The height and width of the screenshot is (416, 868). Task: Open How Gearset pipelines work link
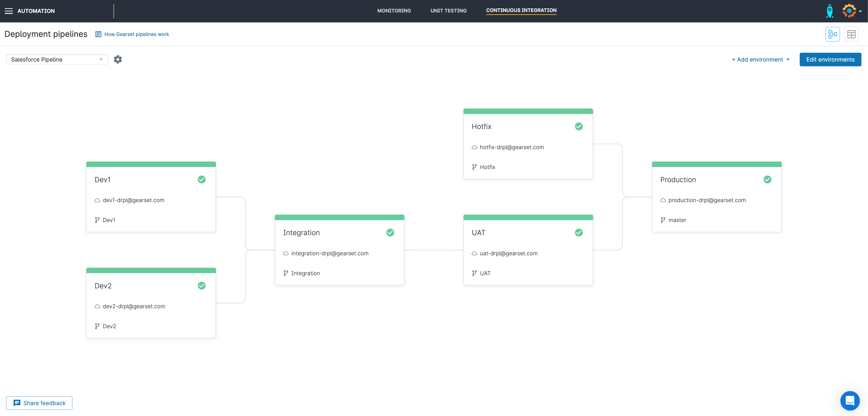click(x=136, y=34)
